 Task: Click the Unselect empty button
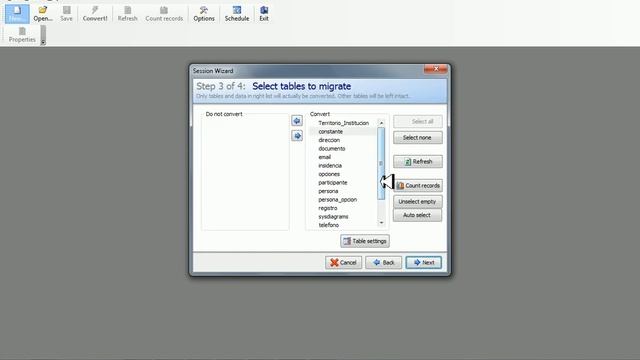tap(418, 202)
